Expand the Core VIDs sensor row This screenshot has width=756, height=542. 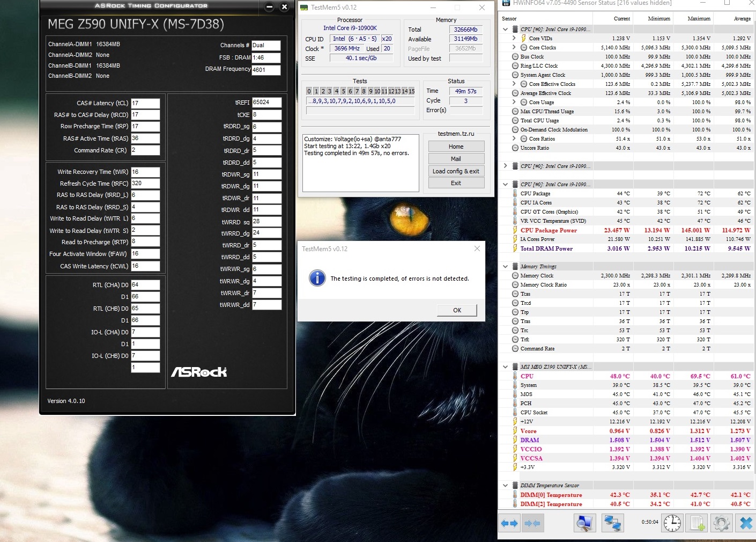coord(514,39)
